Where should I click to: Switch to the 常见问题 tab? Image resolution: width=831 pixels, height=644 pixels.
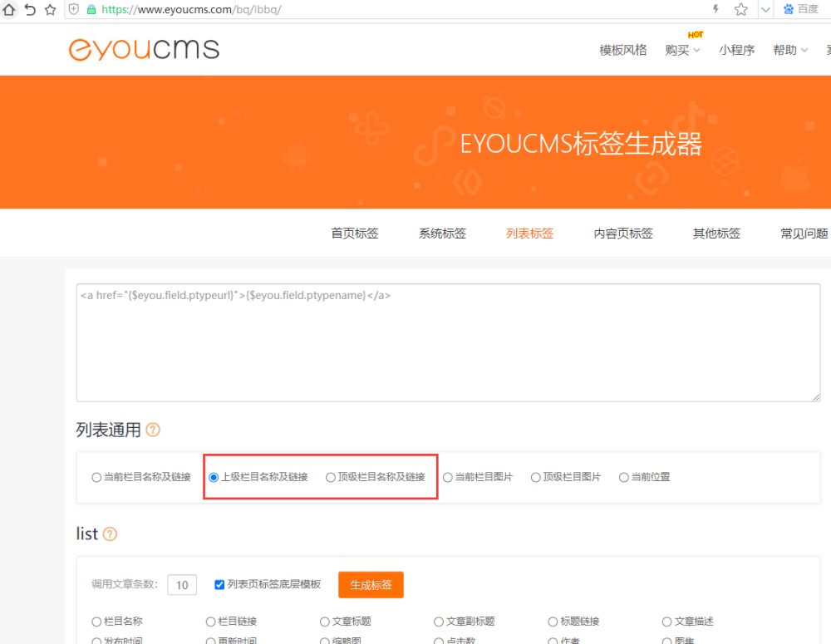[x=804, y=234]
